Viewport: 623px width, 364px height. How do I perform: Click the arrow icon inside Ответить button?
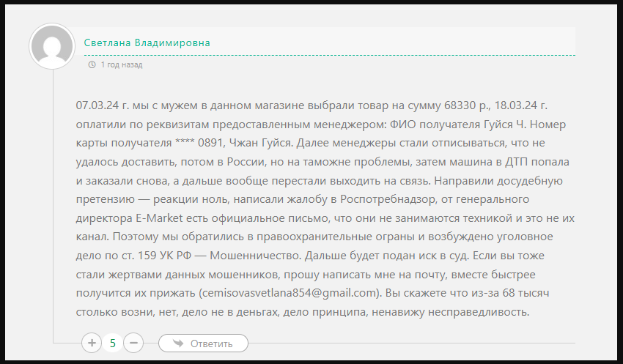coord(175,343)
